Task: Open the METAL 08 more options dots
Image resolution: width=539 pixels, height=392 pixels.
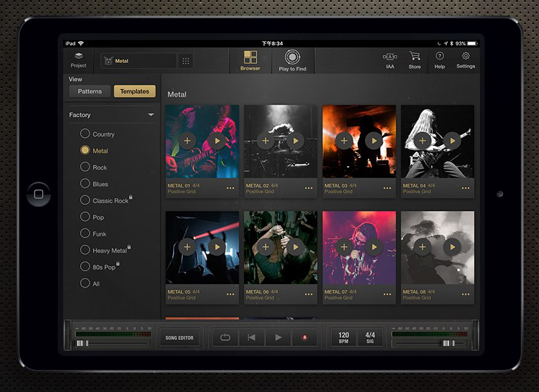Action: pos(466,294)
